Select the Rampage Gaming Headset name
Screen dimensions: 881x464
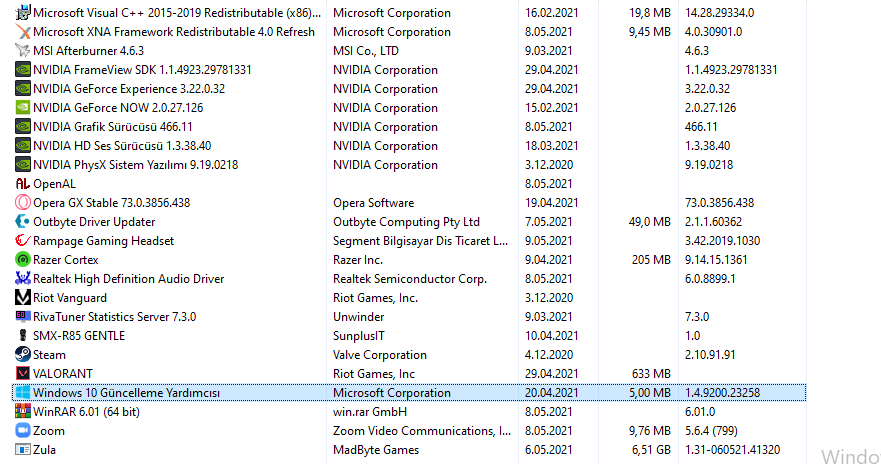tap(103, 240)
